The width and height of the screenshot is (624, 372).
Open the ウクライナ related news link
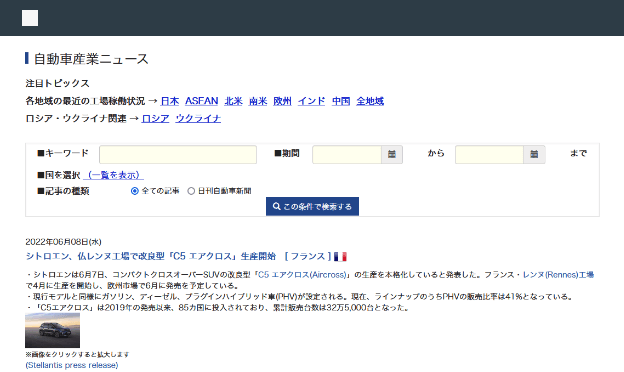198,119
